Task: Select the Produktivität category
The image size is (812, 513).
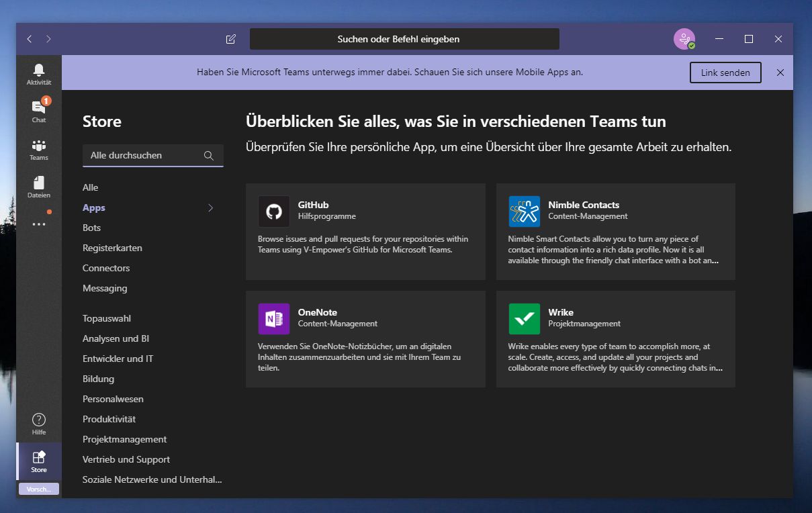Action: [x=109, y=419]
